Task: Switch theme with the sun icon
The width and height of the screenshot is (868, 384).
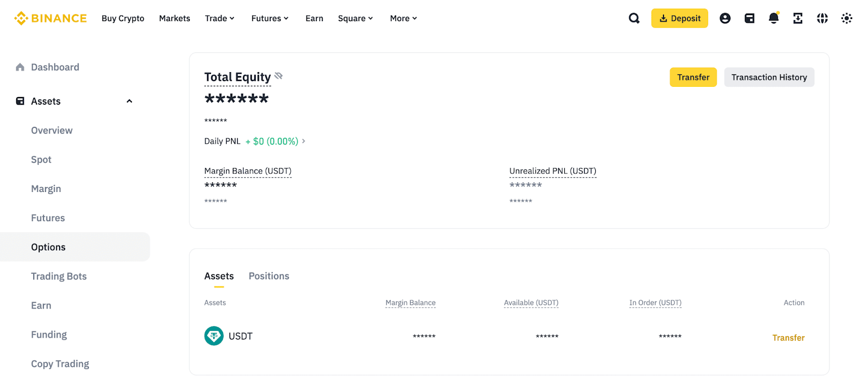Action: pos(846,18)
